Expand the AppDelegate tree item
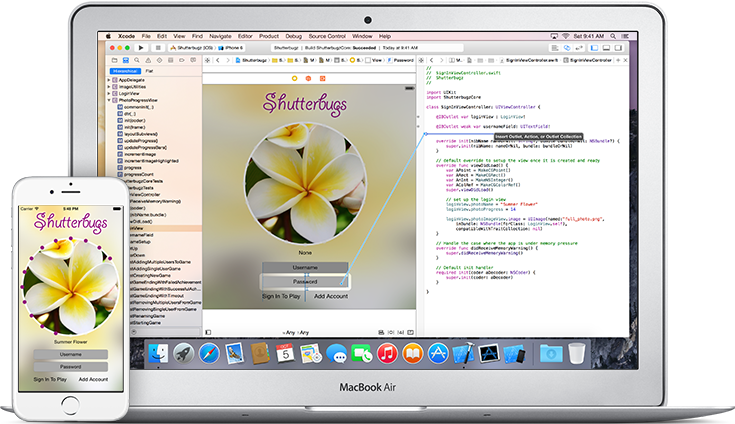 click(108, 81)
